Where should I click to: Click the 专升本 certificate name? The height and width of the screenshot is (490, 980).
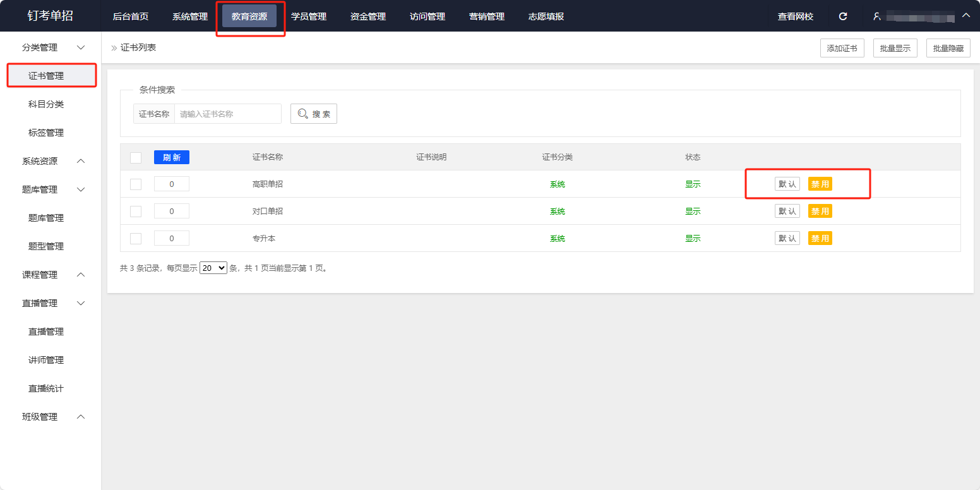pyautogui.click(x=264, y=239)
